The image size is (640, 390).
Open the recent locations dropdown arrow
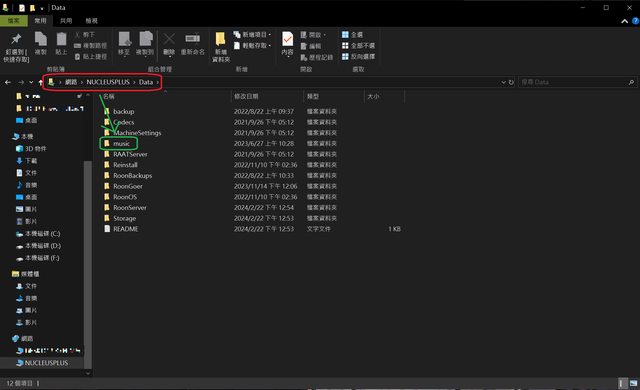(x=31, y=82)
